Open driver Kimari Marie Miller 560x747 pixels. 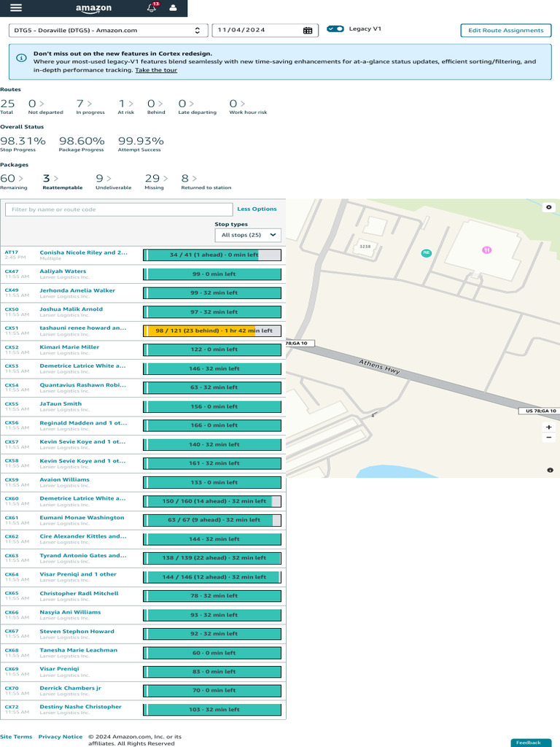tap(69, 347)
